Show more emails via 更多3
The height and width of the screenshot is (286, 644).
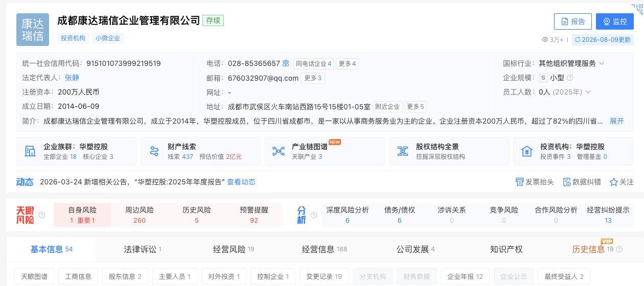[312, 78]
